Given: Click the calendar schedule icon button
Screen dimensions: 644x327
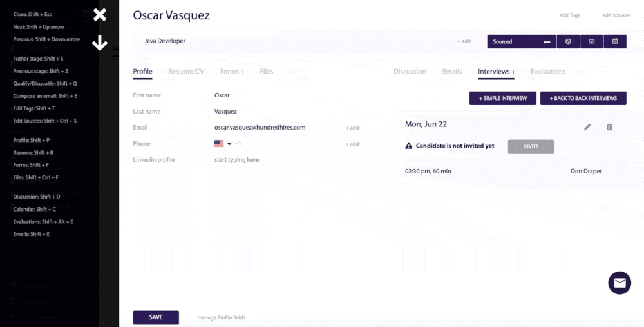Looking at the screenshot, I should pyautogui.click(x=615, y=41).
